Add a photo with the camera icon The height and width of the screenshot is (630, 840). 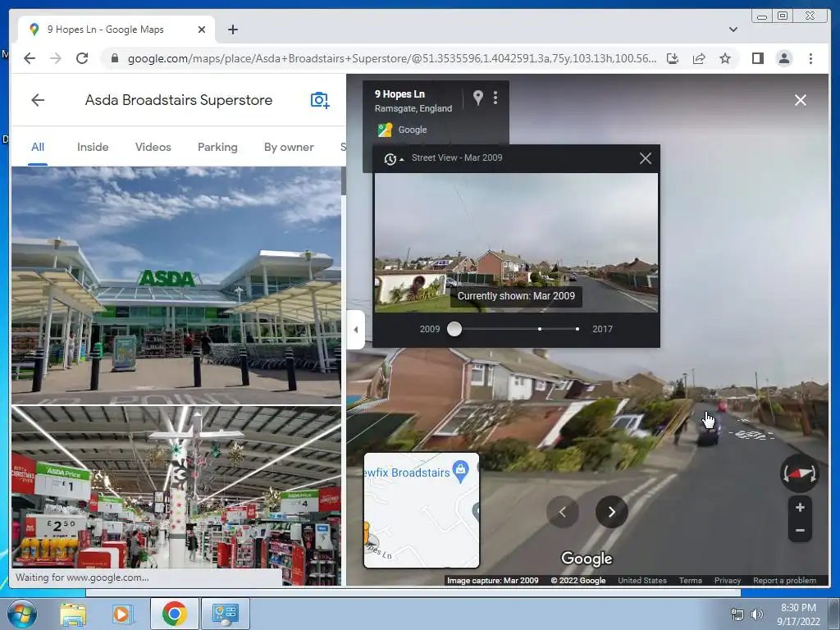pos(320,100)
